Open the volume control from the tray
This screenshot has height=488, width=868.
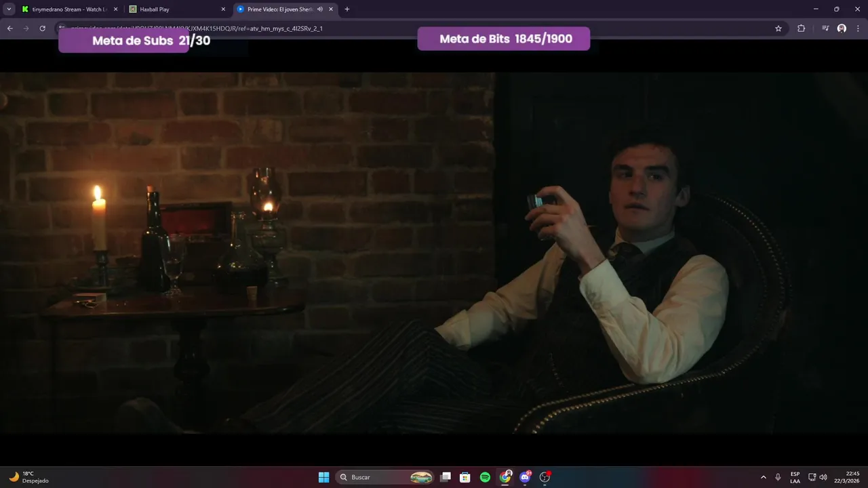tap(823, 477)
